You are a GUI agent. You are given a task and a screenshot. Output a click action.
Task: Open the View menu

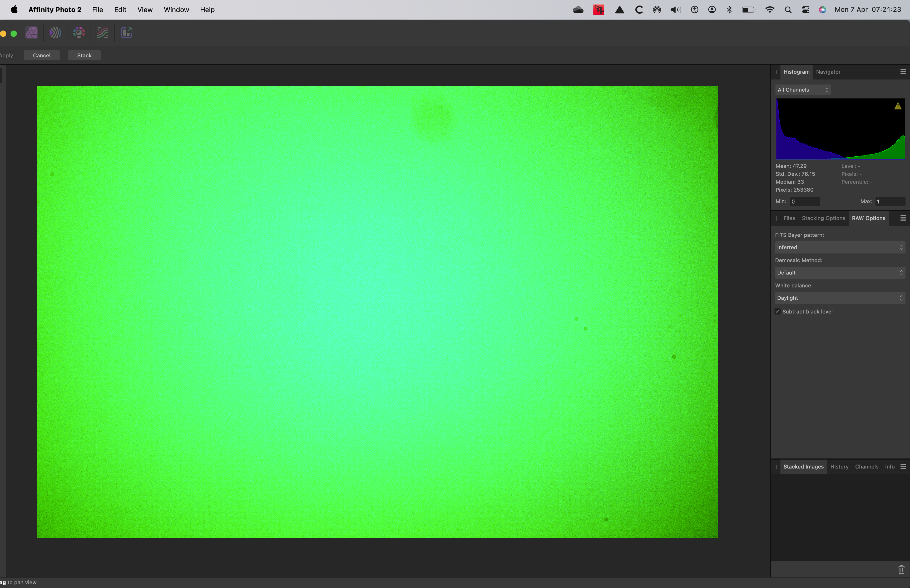pos(145,9)
